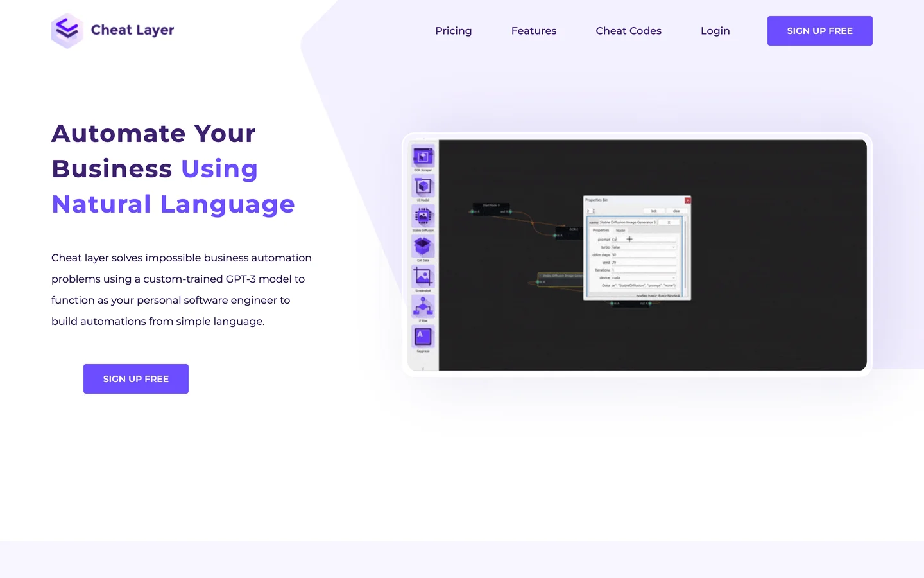This screenshot has width=924, height=578.
Task: Click the paragraph about custom-trained GPT-3 model
Action: (182, 290)
